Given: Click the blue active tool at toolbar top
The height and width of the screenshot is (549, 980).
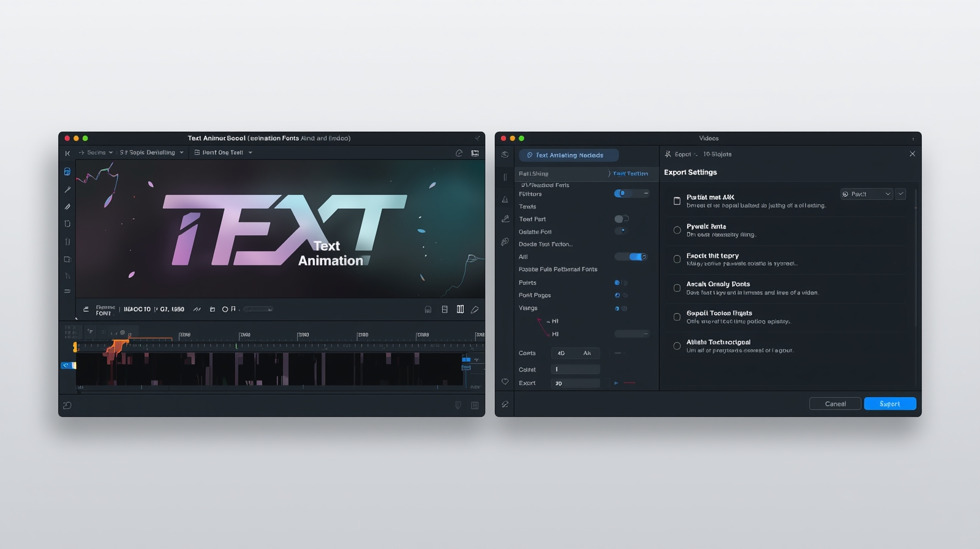Looking at the screenshot, I should (x=67, y=172).
